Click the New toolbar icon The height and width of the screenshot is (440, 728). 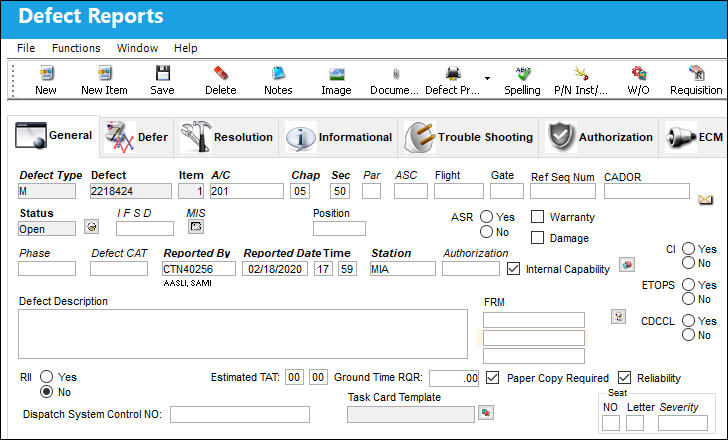pos(46,73)
